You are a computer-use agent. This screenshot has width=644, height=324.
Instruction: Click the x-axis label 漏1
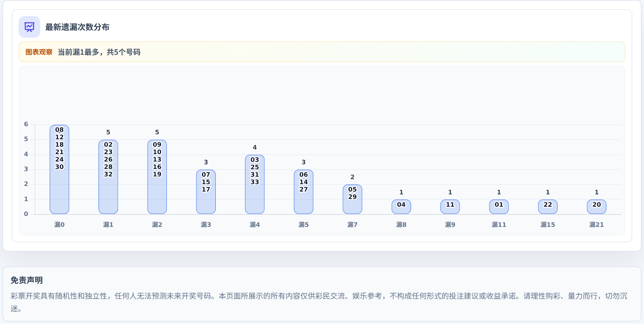[108, 225]
